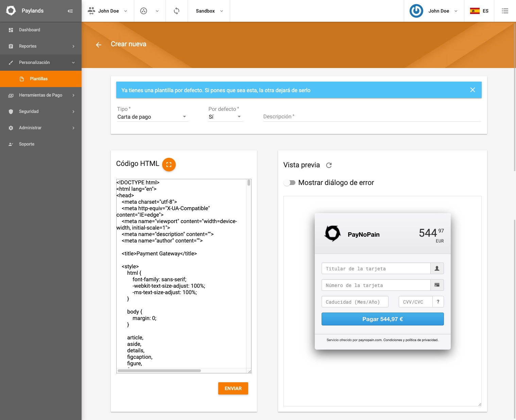Open Condiciones y política de privacidad link
This screenshot has width=516, height=420.
tap(411, 340)
